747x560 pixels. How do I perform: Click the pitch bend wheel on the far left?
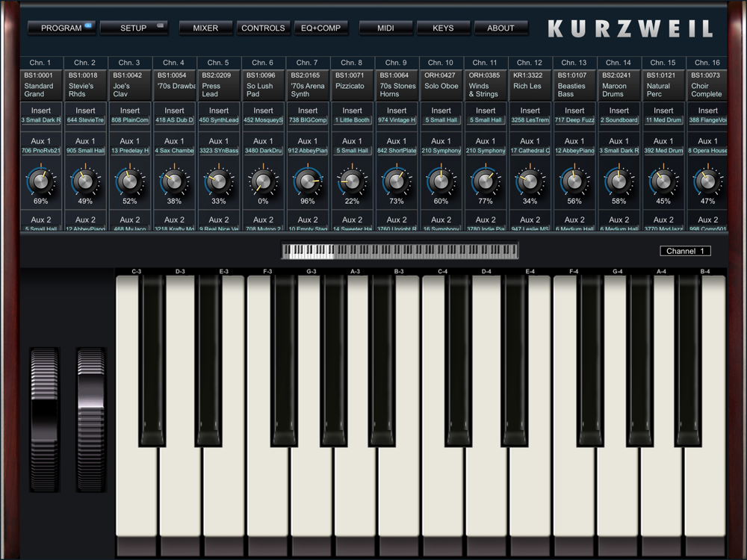(x=44, y=420)
